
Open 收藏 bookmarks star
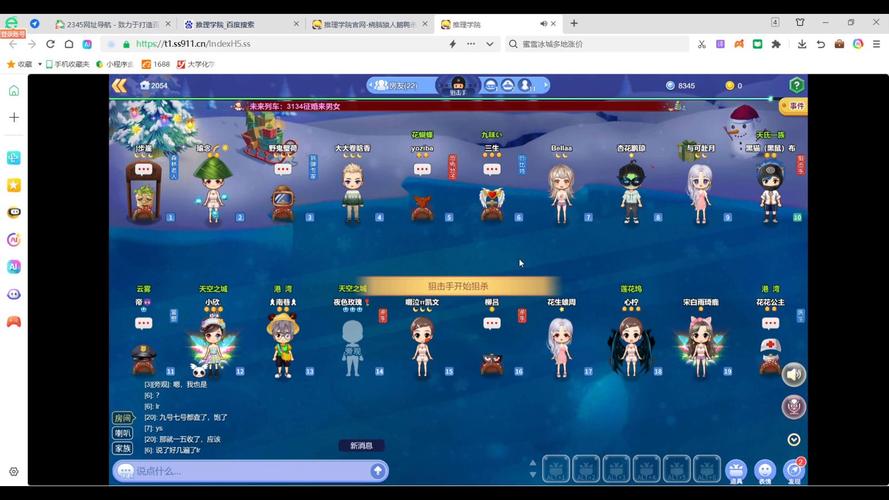coord(19,64)
